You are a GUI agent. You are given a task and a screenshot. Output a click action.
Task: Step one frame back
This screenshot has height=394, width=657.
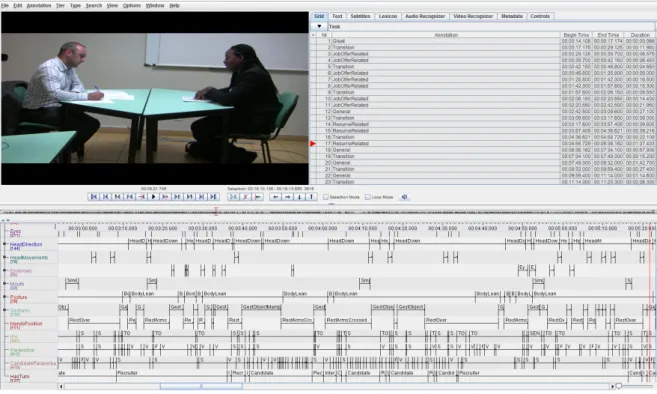130,197
